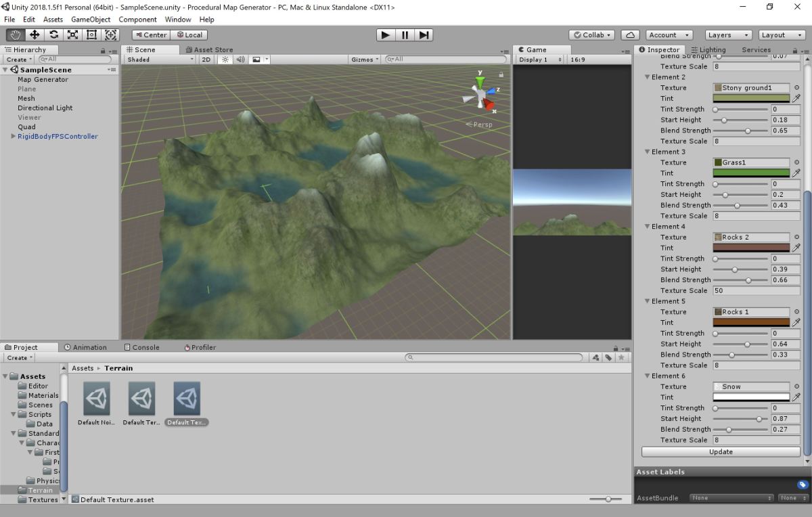The width and height of the screenshot is (812, 517).
Task: Click the Update button in the Inspector
Action: point(721,451)
